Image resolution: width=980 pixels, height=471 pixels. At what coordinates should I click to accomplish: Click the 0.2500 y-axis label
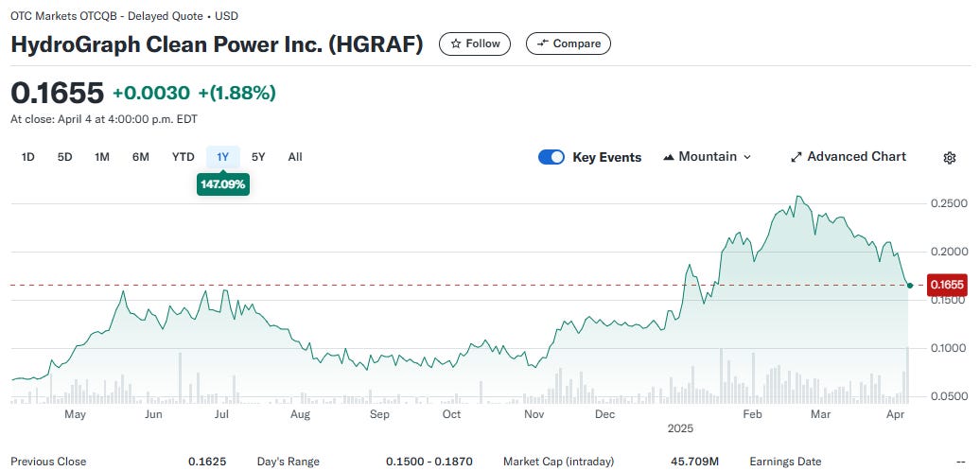click(948, 203)
